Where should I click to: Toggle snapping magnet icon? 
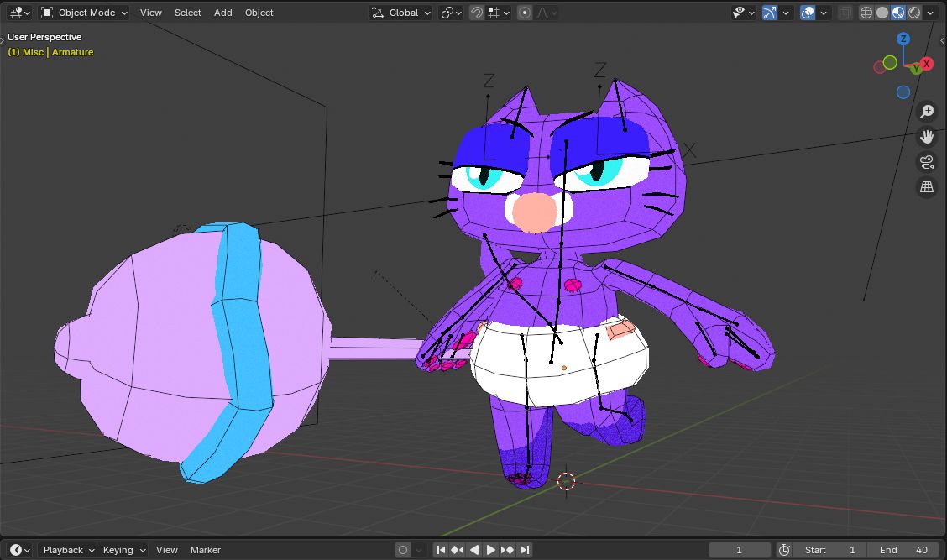pyautogui.click(x=477, y=12)
